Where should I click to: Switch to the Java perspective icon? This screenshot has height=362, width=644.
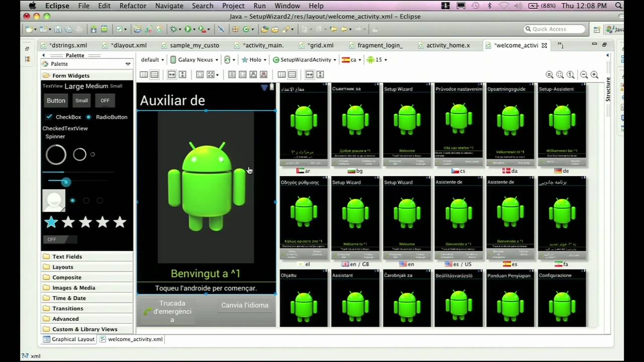pyautogui.click(x=610, y=29)
